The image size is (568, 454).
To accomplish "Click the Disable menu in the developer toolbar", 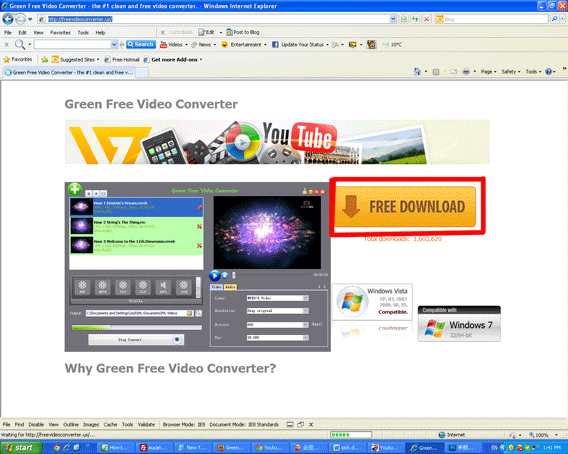I will (36, 424).
